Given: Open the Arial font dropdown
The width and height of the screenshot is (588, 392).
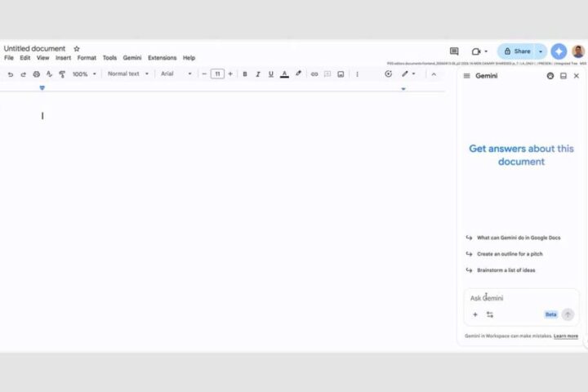Looking at the screenshot, I should pyautogui.click(x=176, y=73).
